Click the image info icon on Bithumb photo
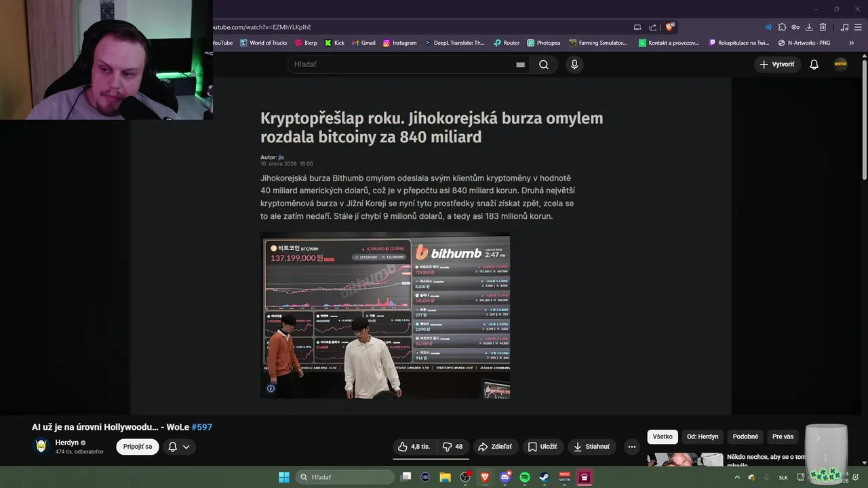868x488 pixels. pyautogui.click(x=271, y=388)
